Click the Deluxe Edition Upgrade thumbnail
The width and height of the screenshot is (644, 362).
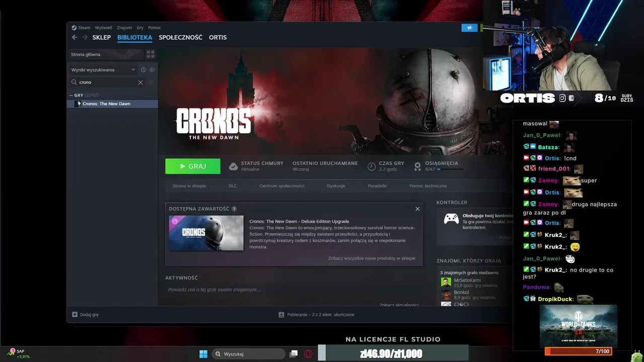[206, 233]
